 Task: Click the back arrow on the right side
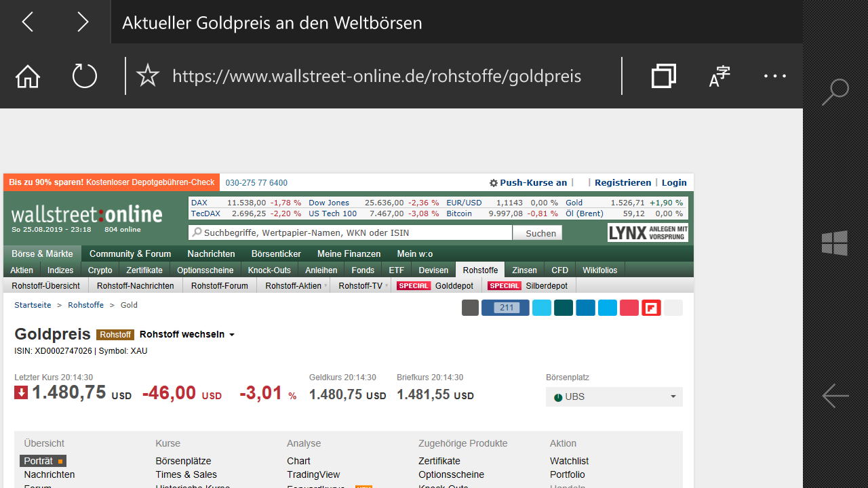[x=835, y=396]
